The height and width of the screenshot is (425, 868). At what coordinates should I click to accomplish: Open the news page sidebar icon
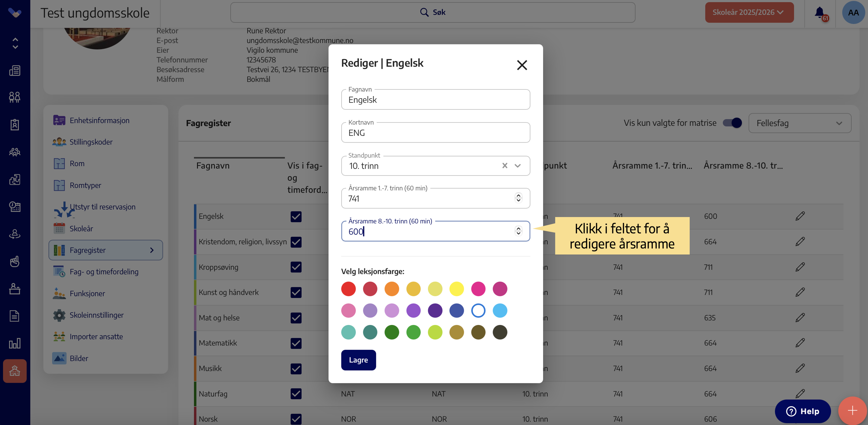tap(15, 70)
